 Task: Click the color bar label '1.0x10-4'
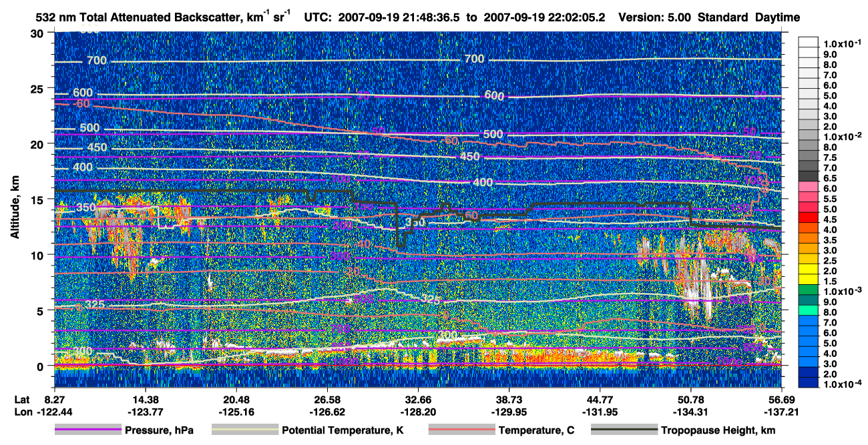point(843,384)
